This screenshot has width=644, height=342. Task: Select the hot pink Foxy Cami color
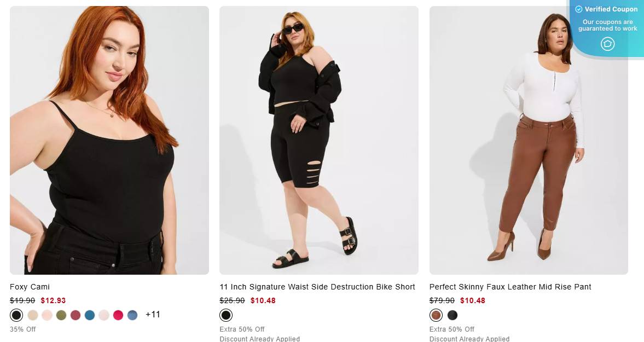point(117,315)
